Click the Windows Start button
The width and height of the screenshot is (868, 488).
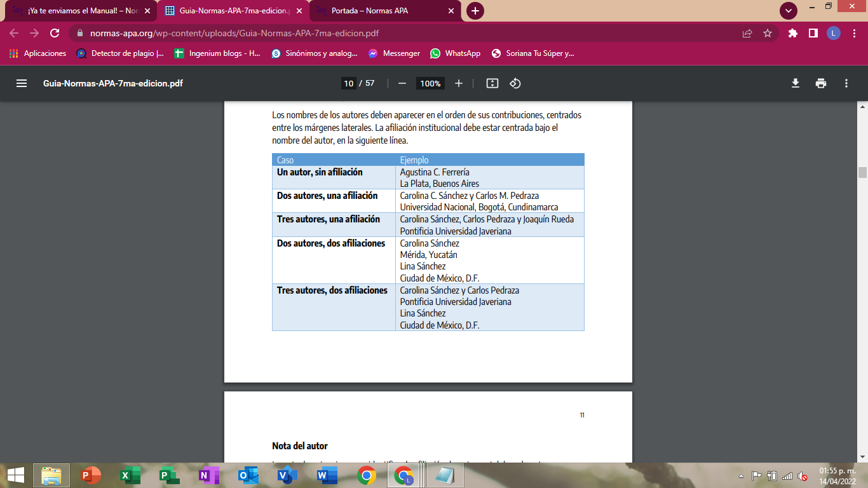point(16,475)
